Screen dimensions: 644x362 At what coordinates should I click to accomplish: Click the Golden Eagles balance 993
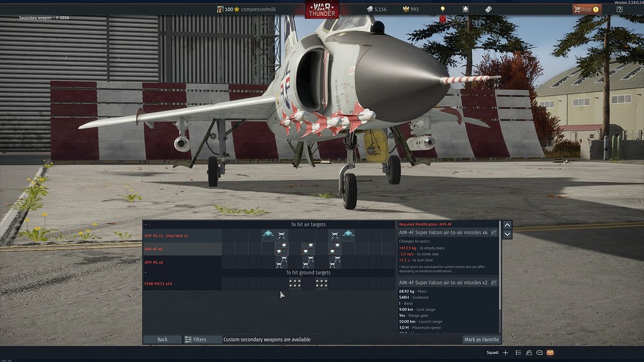pos(411,9)
